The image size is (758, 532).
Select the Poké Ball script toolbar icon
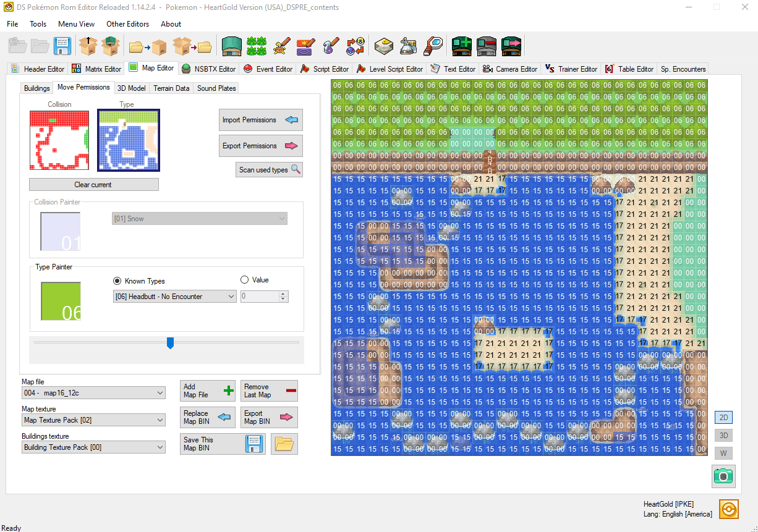tap(354, 46)
